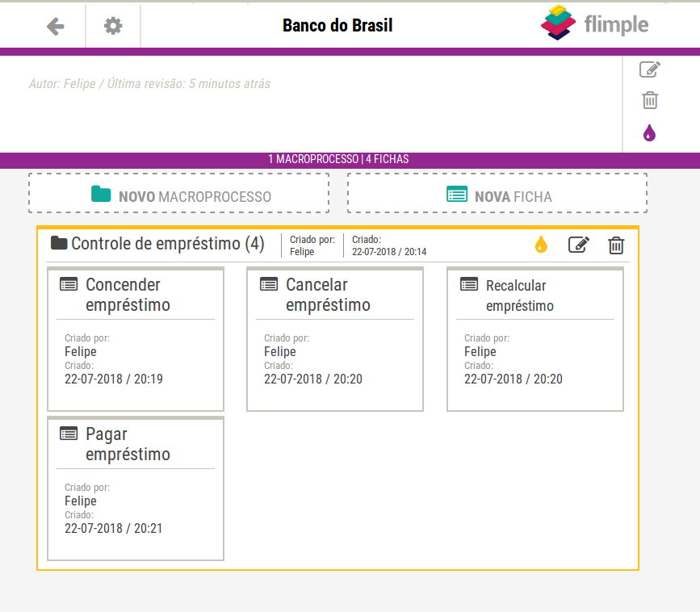The width and height of the screenshot is (700, 612).
Task: Open the purple color drop picker
Action: point(650,132)
